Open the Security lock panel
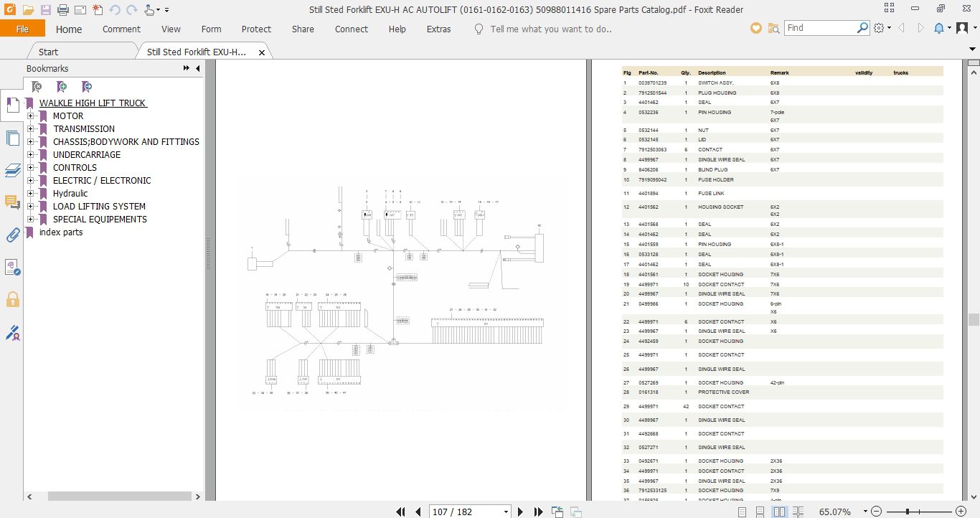Image resolution: width=980 pixels, height=518 pixels. [x=12, y=299]
